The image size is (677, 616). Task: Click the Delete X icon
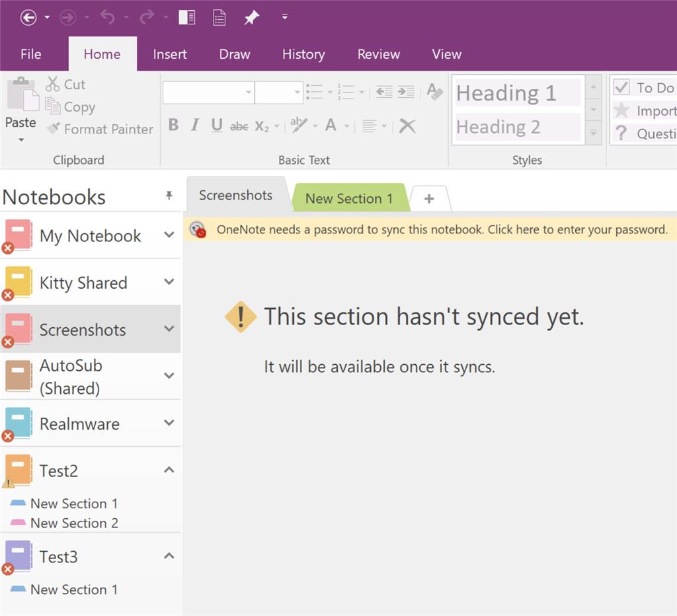(x=407, y=126)
